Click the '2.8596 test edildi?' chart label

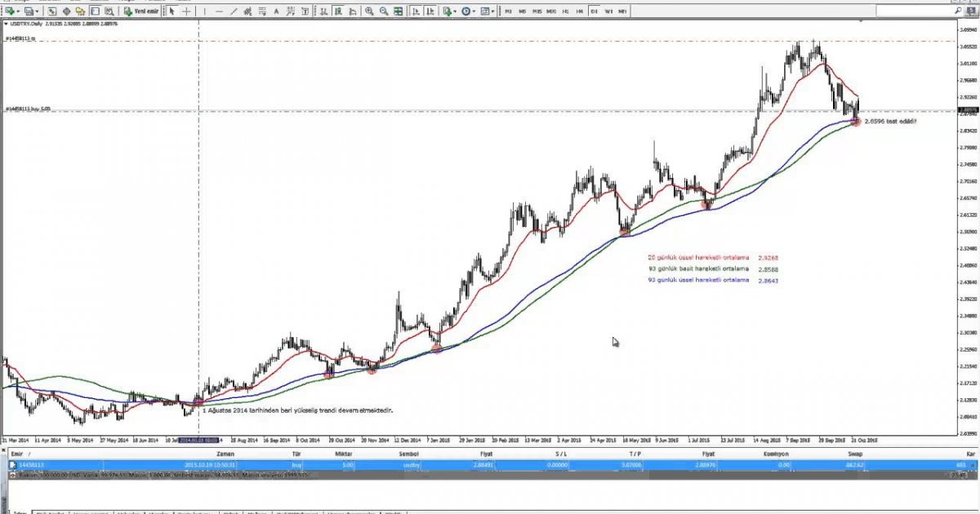pos(890,121)
